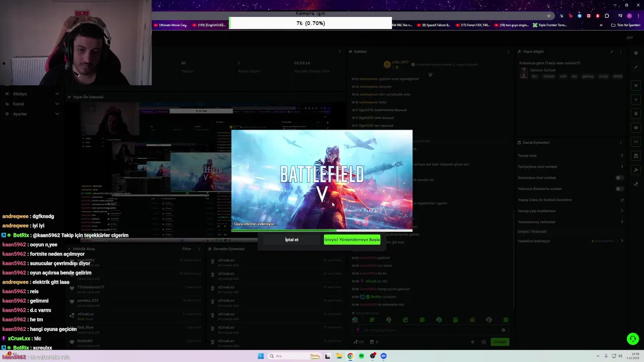Screen dimensions: 644x362
Task: Edit Yayın bilgisi with the pencil icon
Action: coord(612,51)
